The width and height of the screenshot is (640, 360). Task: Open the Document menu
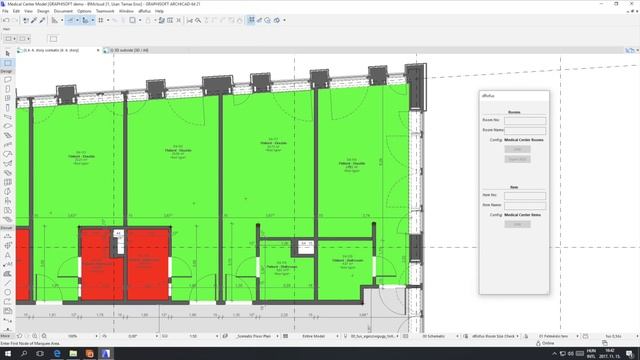[63, 11]
